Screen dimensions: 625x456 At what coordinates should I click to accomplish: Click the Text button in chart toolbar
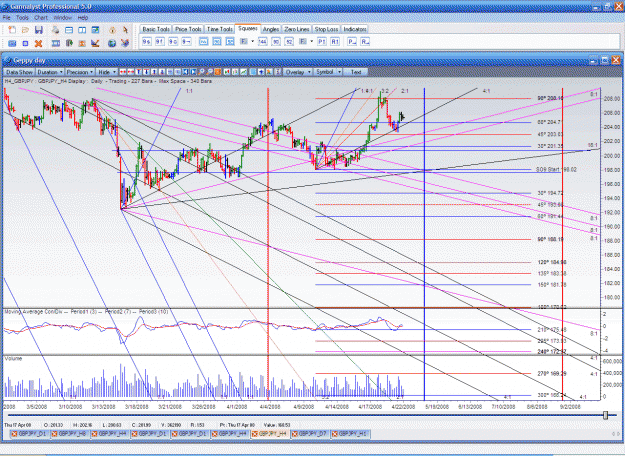pyautogui.click(x=356, y=72)
